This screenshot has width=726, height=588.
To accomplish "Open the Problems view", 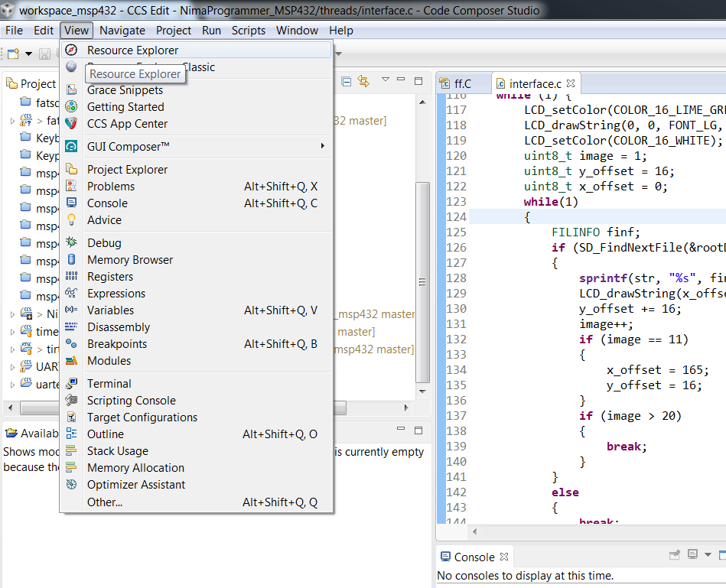I will [196, 187].
